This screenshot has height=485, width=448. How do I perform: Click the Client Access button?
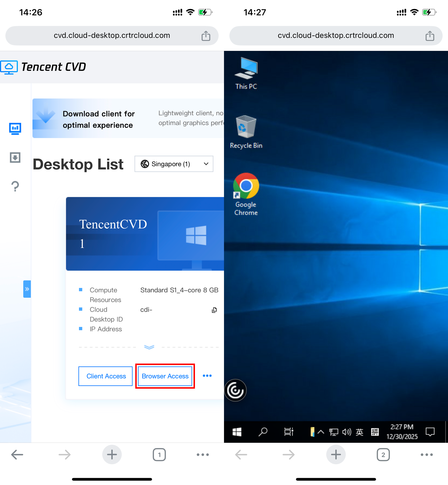pos(106,376)
